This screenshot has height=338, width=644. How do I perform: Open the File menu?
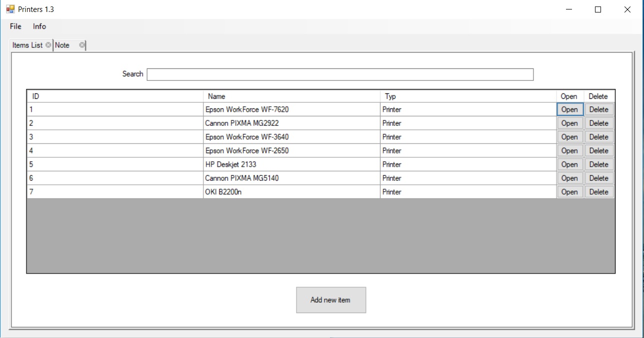tap(15, 26)
